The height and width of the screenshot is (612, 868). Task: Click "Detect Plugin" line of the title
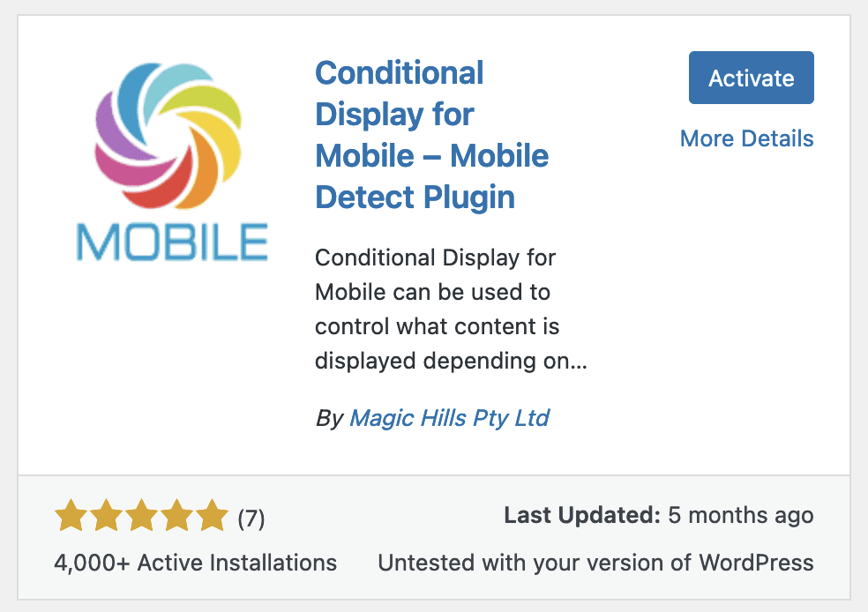[415, 198]
